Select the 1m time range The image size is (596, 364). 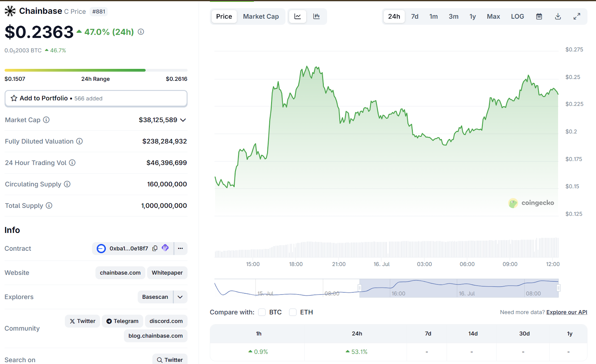(x=434, y=16)
